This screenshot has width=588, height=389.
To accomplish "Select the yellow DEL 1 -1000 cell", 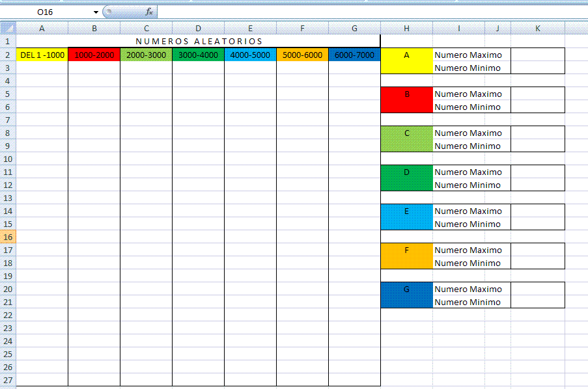I will tap(42, 55).
